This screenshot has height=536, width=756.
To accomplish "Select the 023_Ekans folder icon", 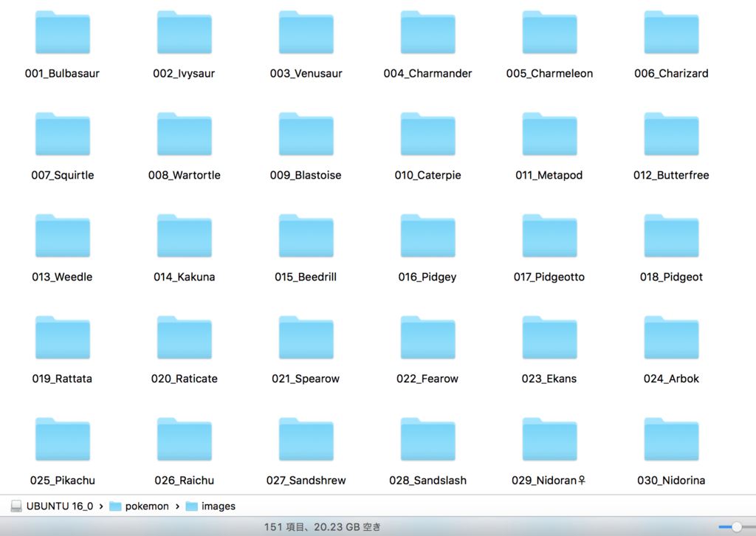I will tap(549, 337).
